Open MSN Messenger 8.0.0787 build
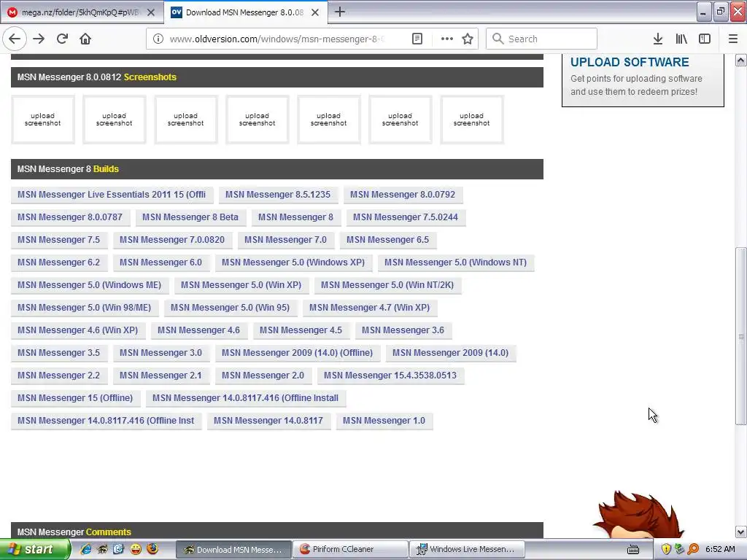 [70, 217]
